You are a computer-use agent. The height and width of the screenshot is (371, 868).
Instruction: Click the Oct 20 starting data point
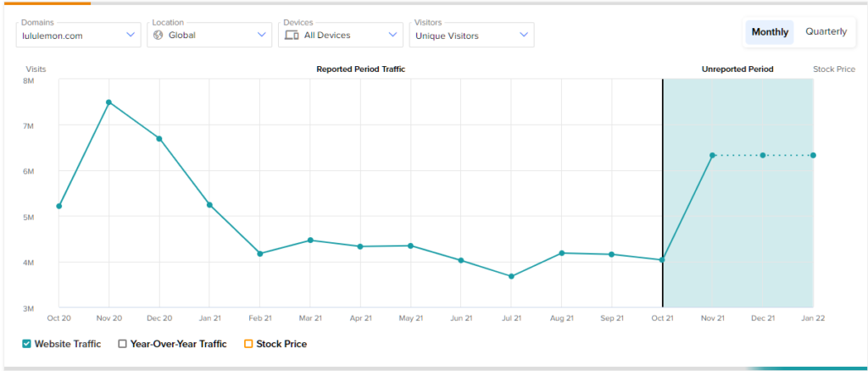tap(58, 206)
